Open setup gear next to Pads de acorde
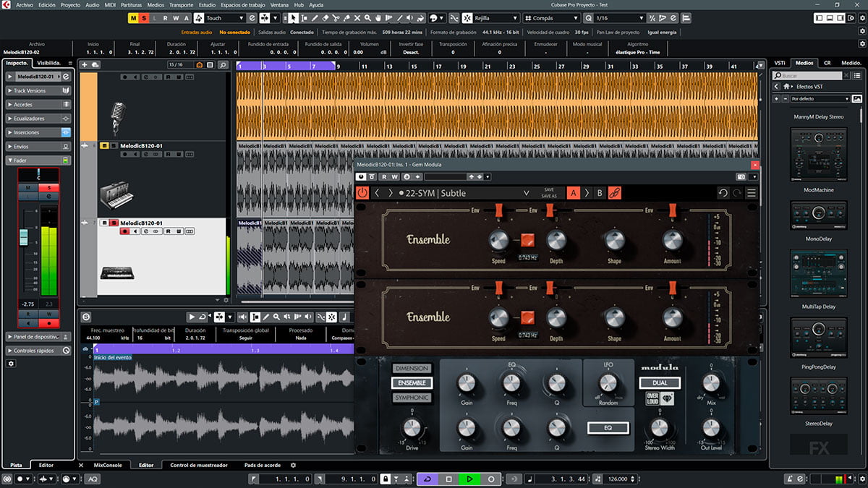The height and width of the screenshot is (488, 868). coord(293,465)
